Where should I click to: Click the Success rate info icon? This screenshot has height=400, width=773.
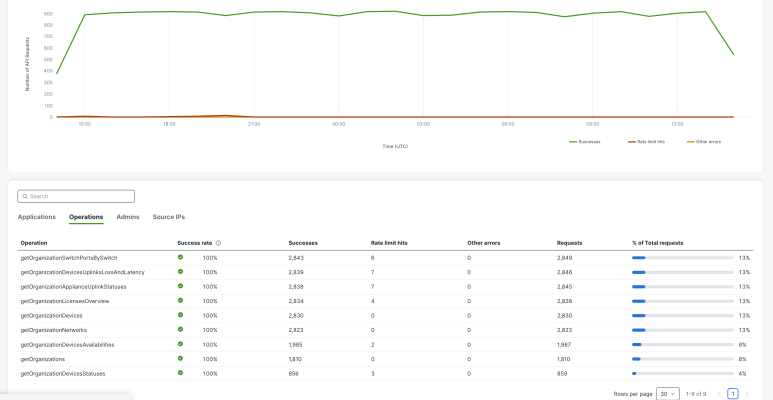(x=218, y=243)
